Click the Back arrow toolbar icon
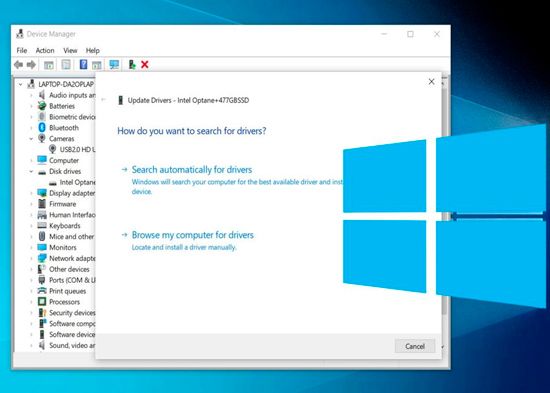 (19, 65)
